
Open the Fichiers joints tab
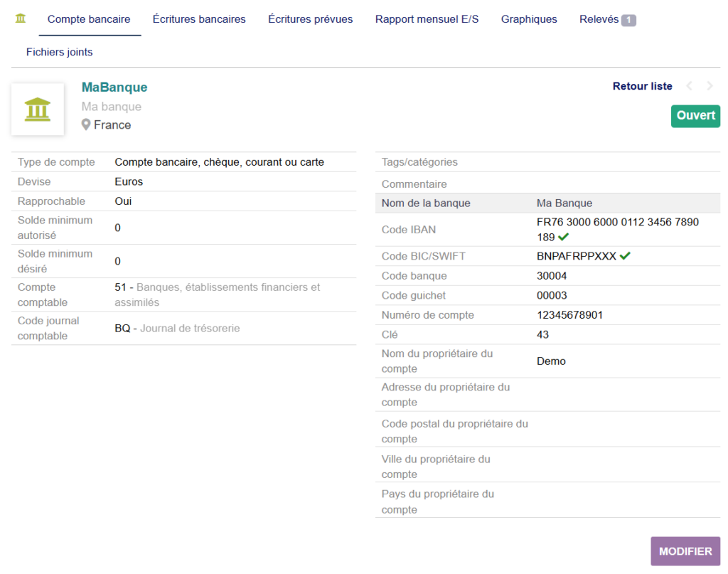(x=60, y=52)
